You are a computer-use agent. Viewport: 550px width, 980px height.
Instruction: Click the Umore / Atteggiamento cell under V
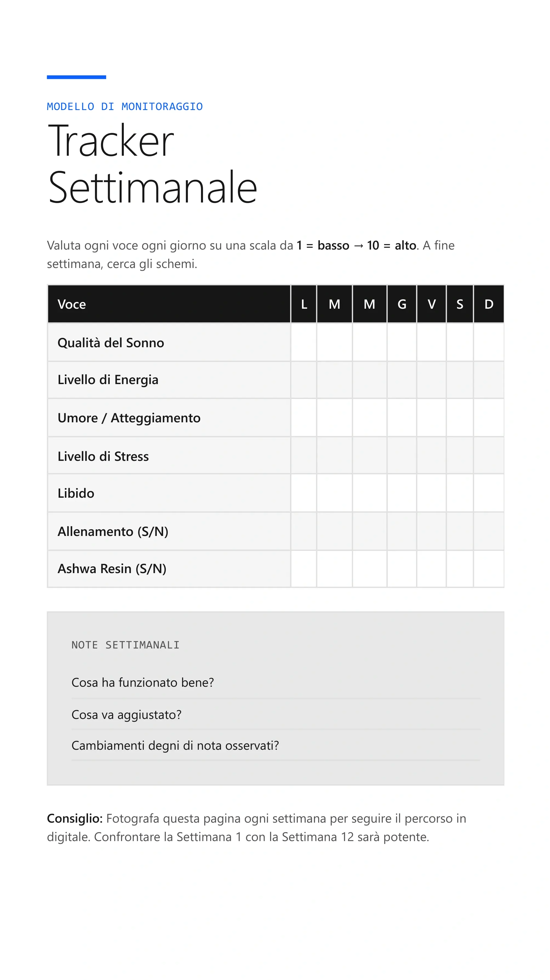[431, 418]
